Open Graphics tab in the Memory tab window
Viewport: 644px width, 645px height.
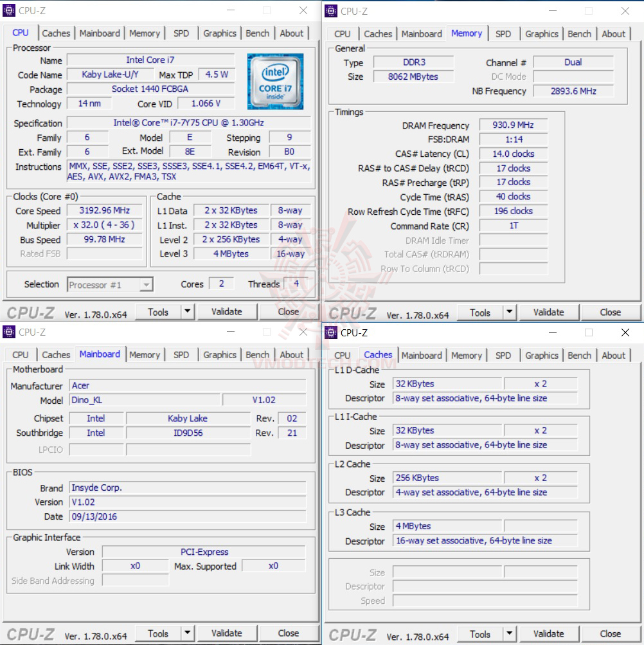542,34
